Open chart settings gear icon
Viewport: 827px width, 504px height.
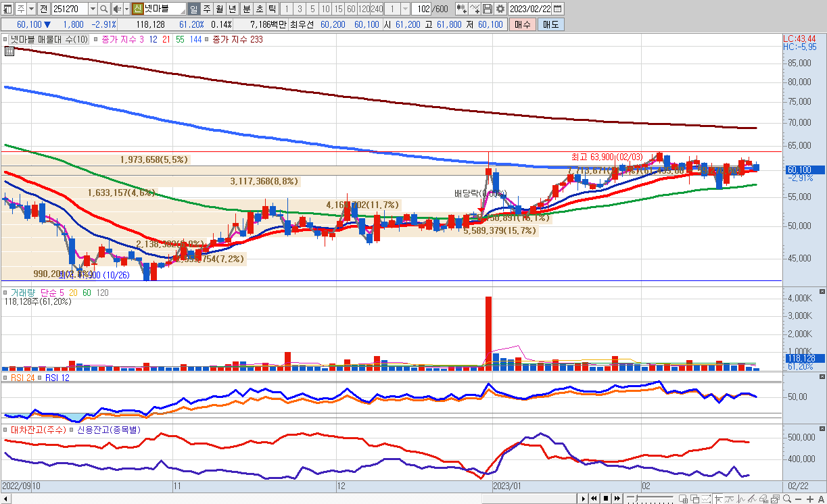500,9
